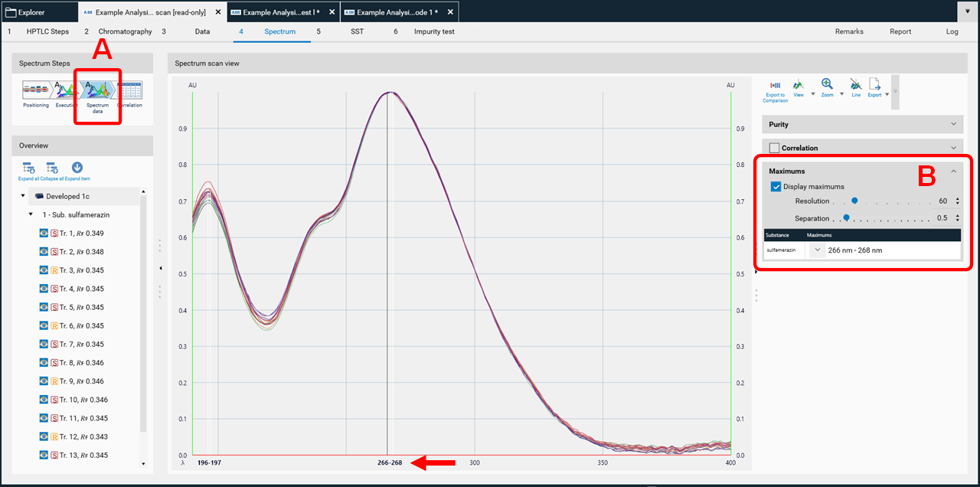The height and width of the screenshot is (487, 980).
Task: Click the Remarks link
Action: [849, 31]
